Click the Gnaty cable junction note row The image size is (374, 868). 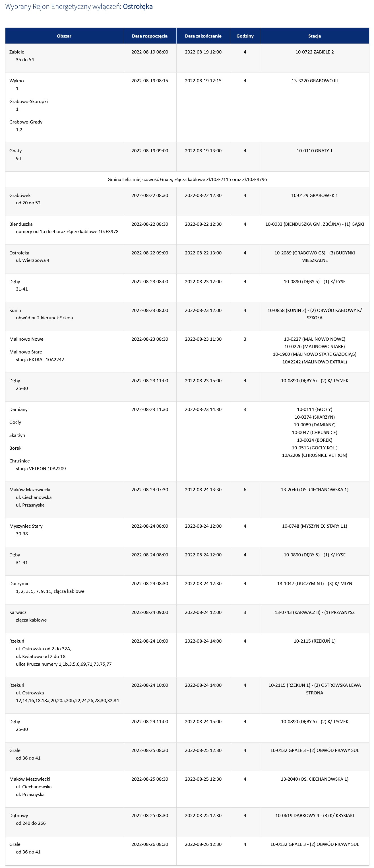[187, 179]
